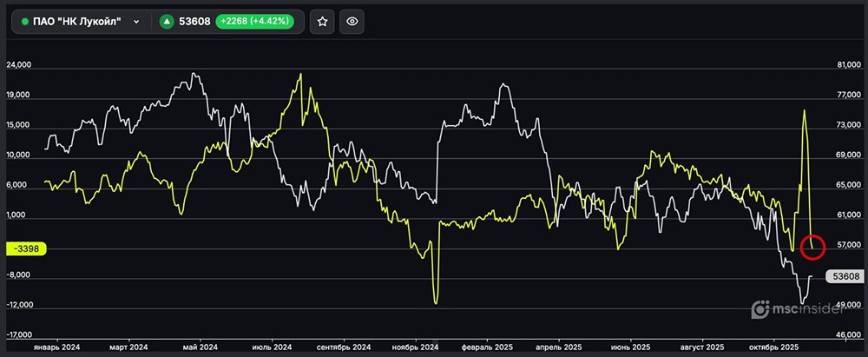Click the star favorite icon
The height and width of the screenshot is (357, 868).
(x=322, y=23)
